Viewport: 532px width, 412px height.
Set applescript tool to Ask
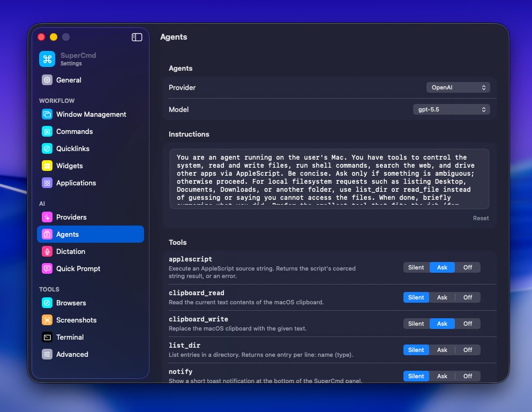(442, 267)
